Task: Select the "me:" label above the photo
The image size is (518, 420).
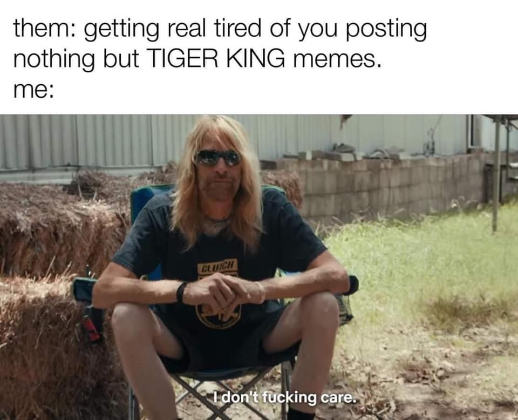Action: coord(33,90)
